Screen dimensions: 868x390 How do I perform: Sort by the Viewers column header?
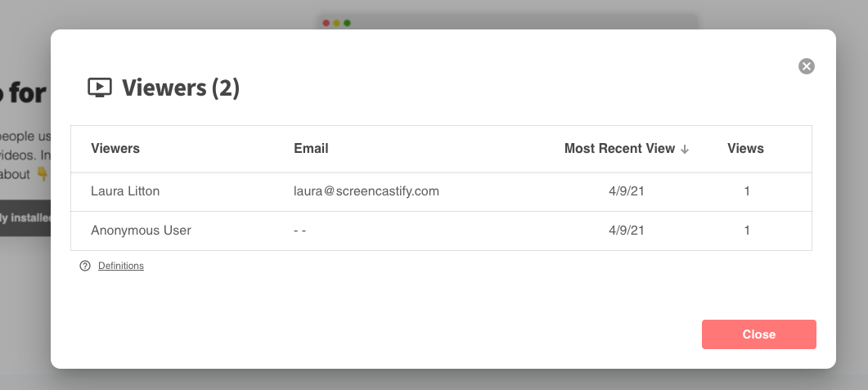(115, 149)
